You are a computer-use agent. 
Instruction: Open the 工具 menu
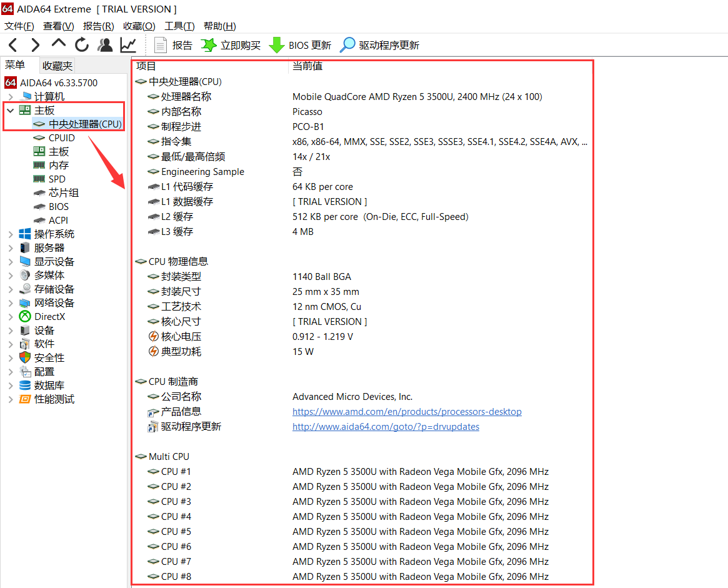pos(179,26)
